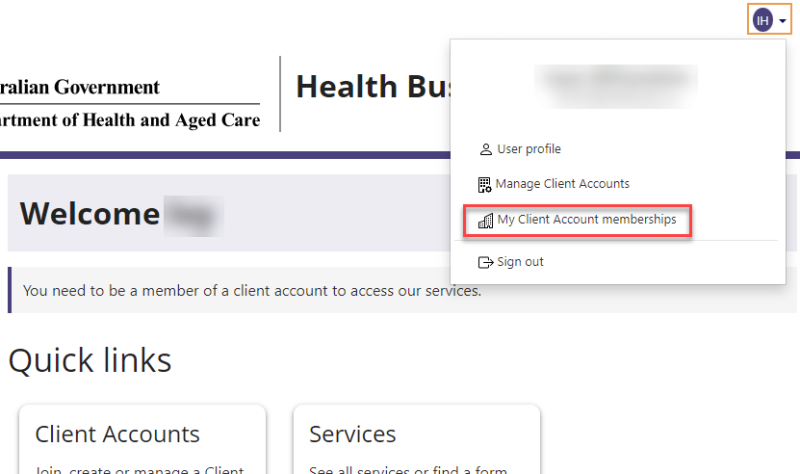The image size is (800, 474).
Task: Open the User profile menu item
Action: (528, 150)
